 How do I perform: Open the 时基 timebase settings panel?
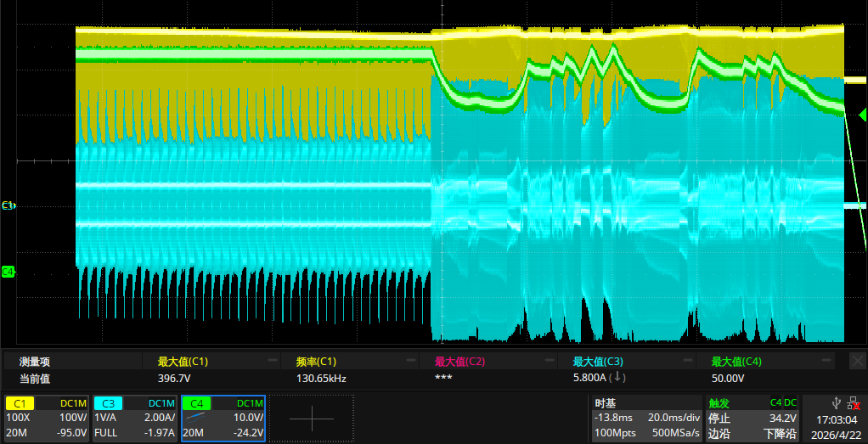pyautogui.click(x=646, y=418)
